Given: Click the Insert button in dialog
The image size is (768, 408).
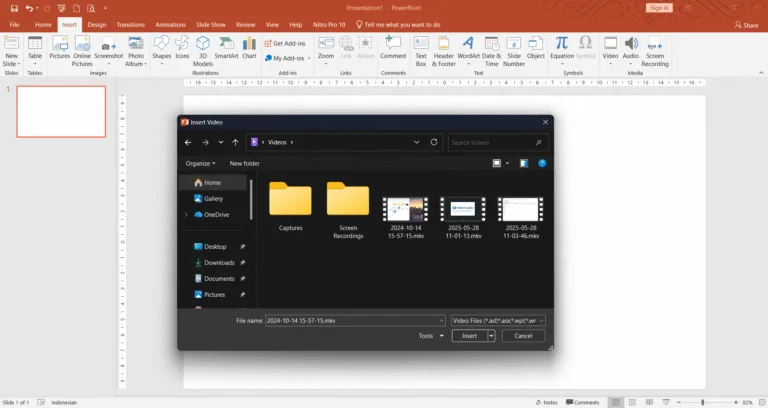Looking at the screenshot, I should 469,336.
